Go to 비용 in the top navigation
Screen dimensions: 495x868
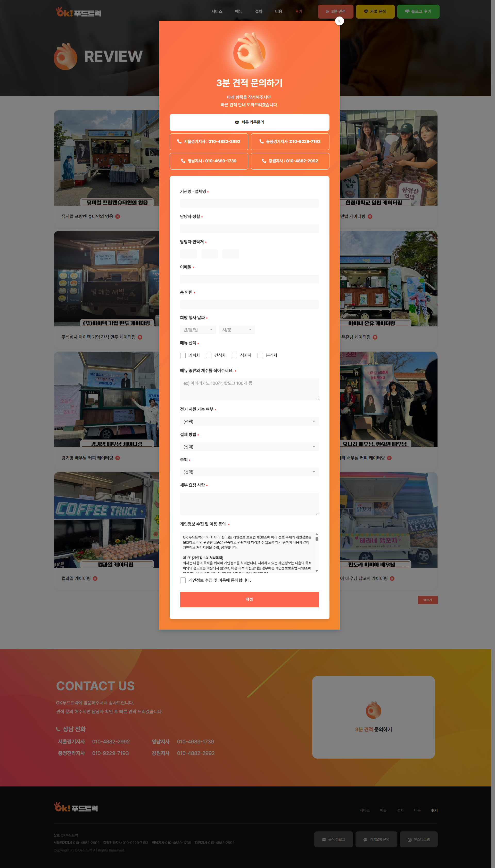(x=278, y=12)
